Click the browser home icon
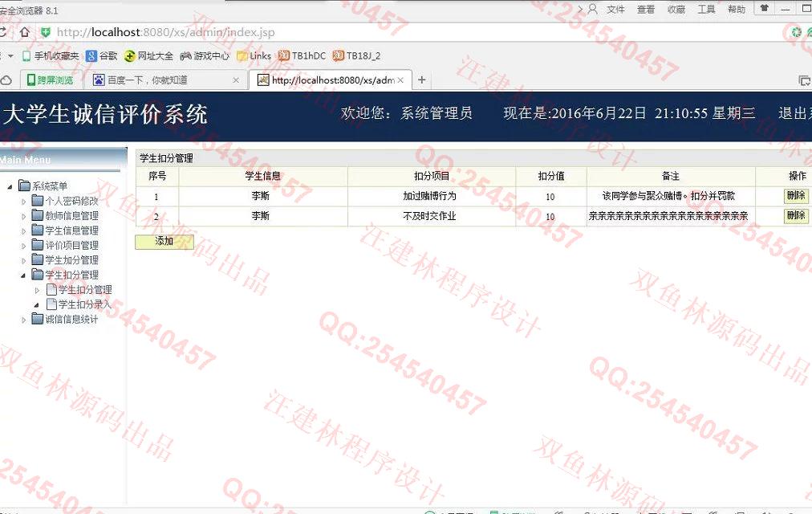This screenshot has height=514, width=812. click(x=24, y=32)
